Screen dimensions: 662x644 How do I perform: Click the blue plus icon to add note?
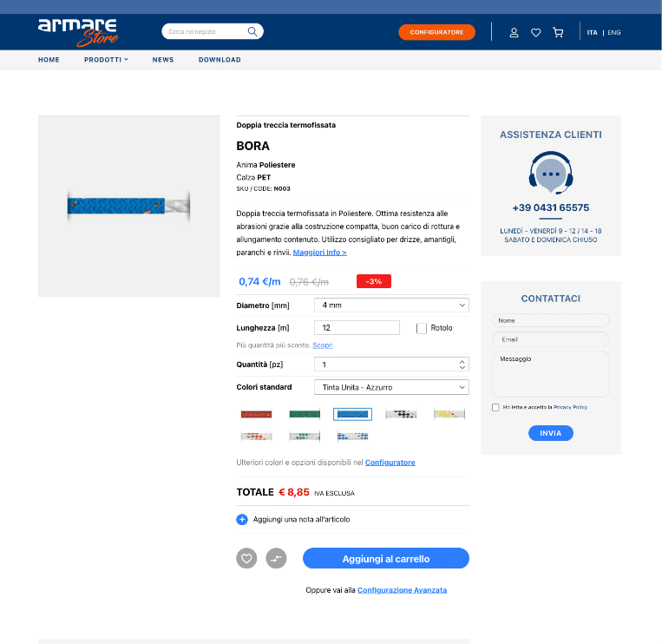(242, 519)
